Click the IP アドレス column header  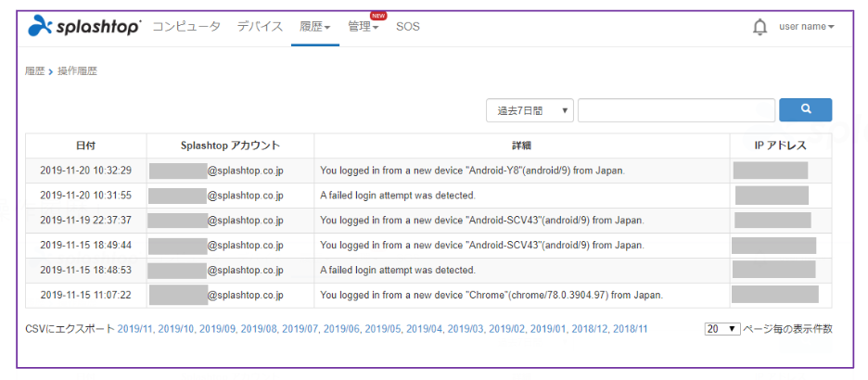click(x=781, y=146)
